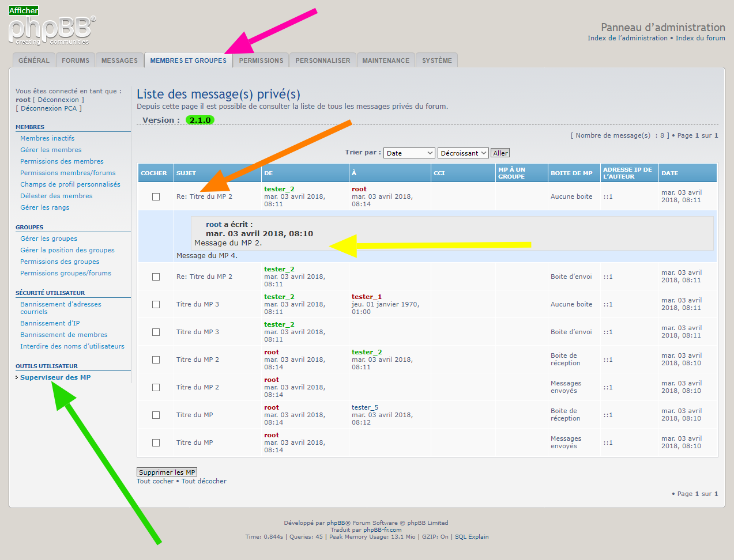Click the Tout décocher link

click(204, 481)
